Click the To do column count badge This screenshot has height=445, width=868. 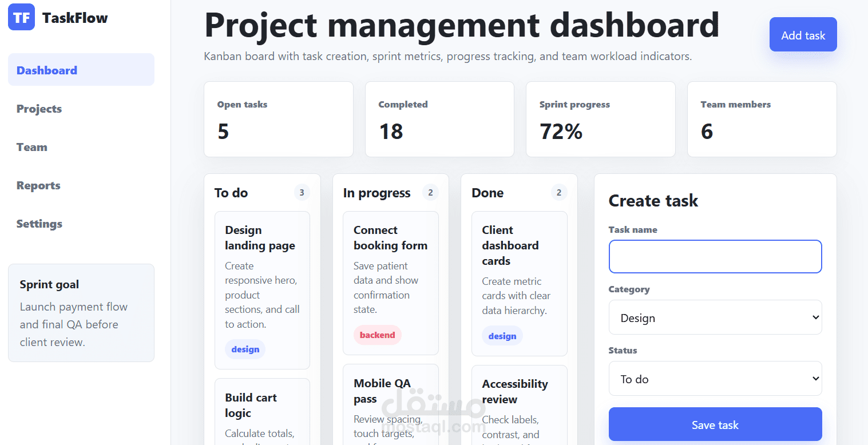click(302, 193)
